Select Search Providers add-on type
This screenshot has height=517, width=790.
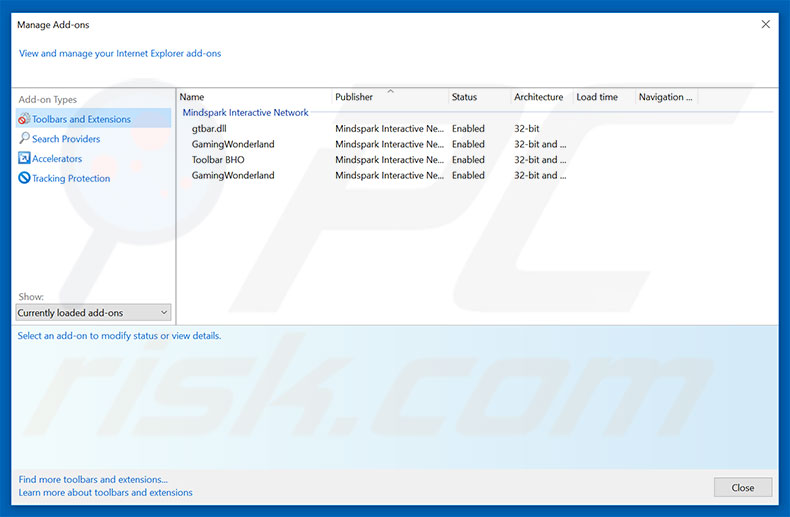coord(66,139)
